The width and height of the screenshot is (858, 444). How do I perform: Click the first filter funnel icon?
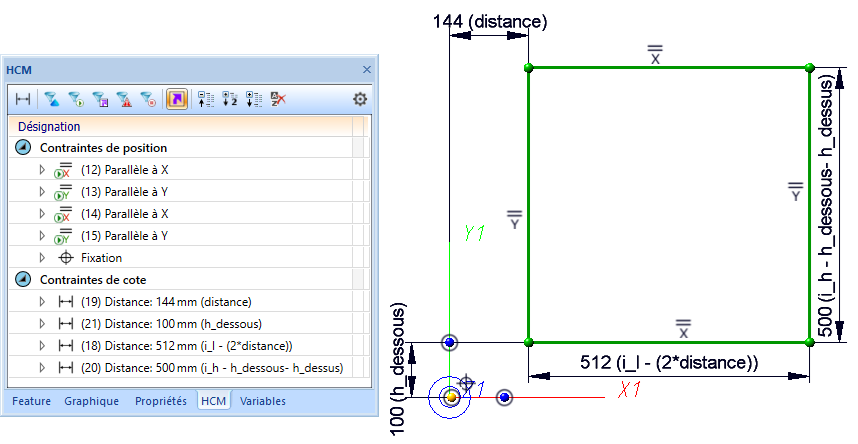[x=51, y=99]
